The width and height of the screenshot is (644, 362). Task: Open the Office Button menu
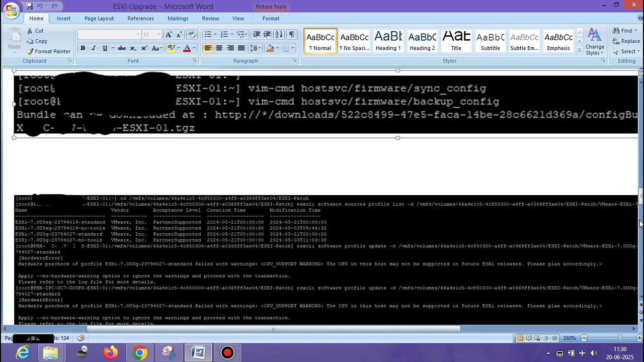(x=11, y=9)
